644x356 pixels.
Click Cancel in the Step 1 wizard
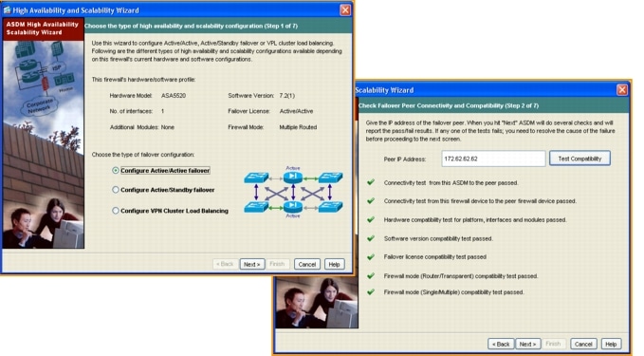point(306,264)
